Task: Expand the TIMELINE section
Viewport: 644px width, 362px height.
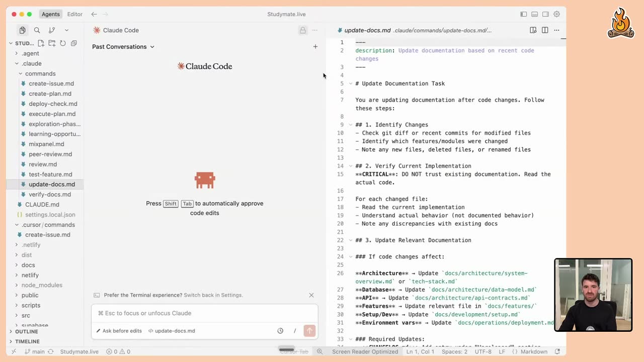Action: coord(27,342)
